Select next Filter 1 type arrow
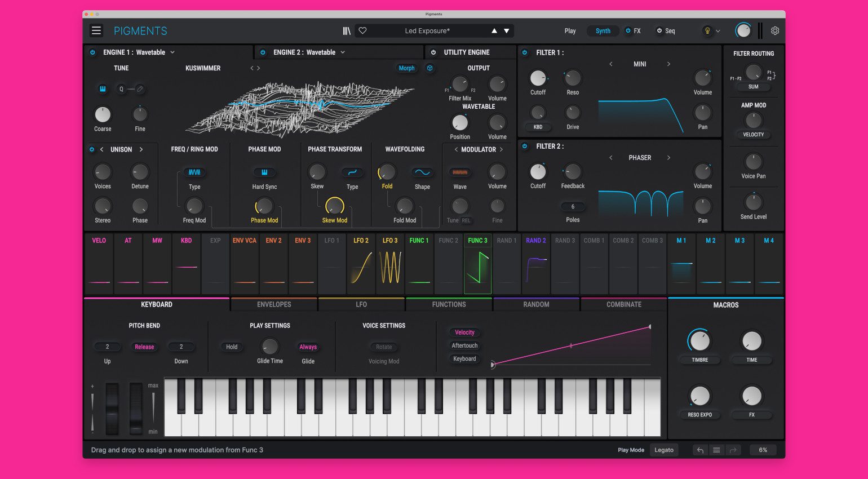 click(x=668, y=64)
